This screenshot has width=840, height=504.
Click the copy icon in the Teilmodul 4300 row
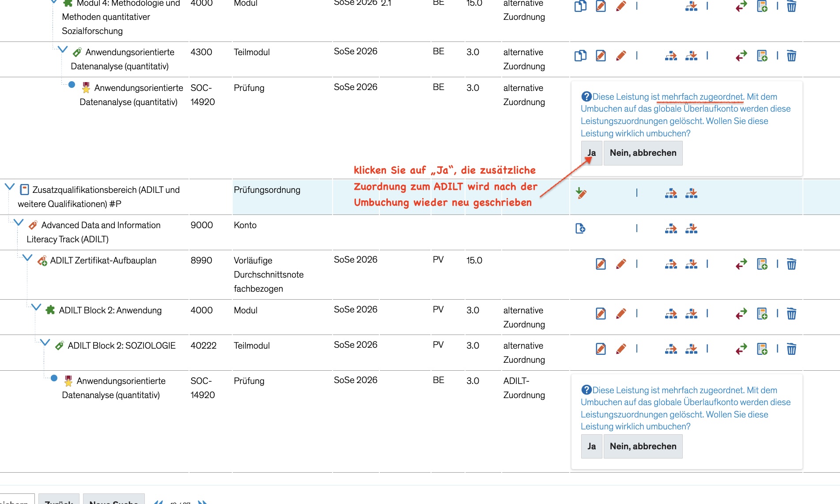click(x=580, y=56)
